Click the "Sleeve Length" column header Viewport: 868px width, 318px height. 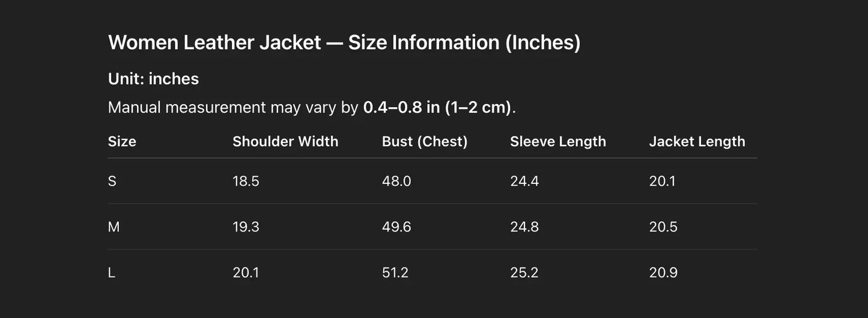558,141
